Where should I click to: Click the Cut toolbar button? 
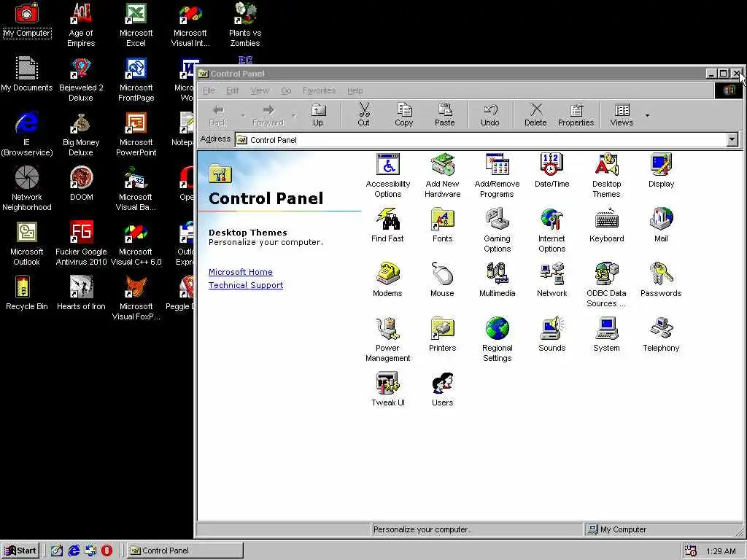click(363, 115)
